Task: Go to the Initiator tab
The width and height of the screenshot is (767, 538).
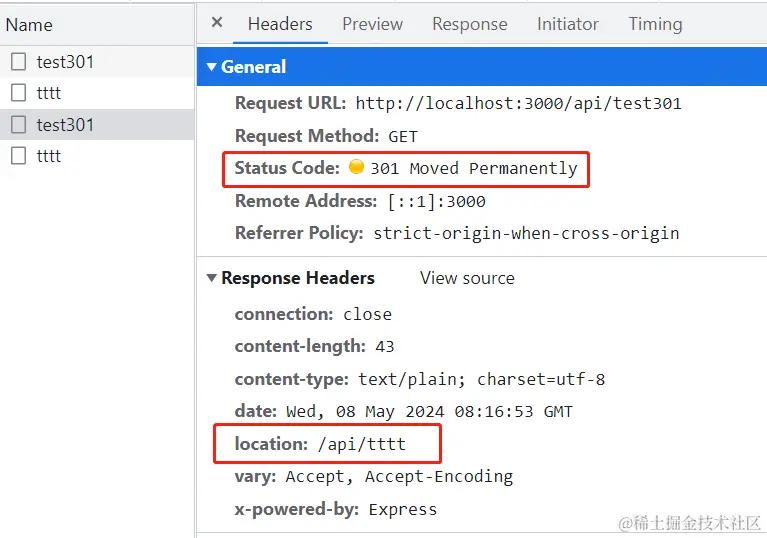Action: pyautogui.click(x=567, y=24)
